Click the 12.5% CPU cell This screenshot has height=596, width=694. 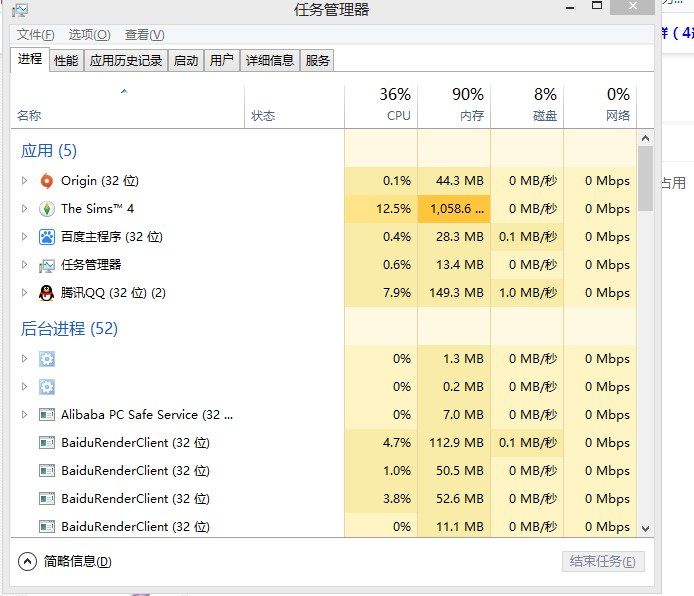(381, 209)
